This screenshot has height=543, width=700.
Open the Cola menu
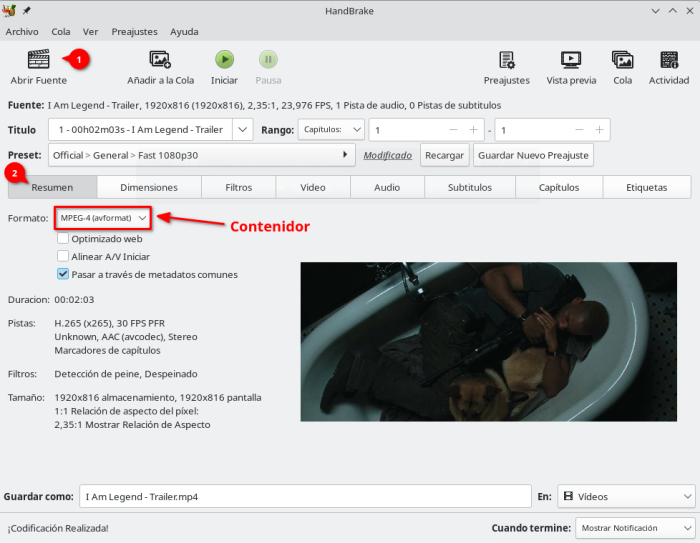[x=61, y=32]
